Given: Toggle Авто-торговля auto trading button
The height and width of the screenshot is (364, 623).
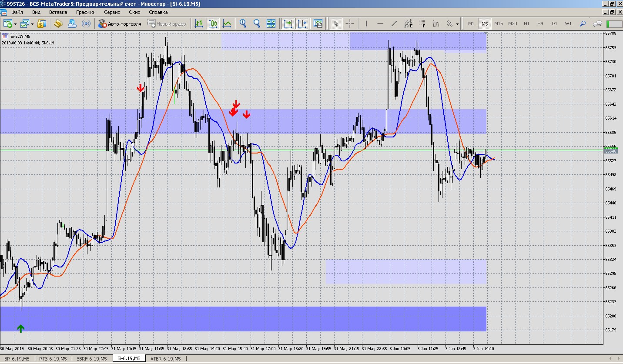Looking at the screenshot, I should pyautogui.click(x=120, y=23).
